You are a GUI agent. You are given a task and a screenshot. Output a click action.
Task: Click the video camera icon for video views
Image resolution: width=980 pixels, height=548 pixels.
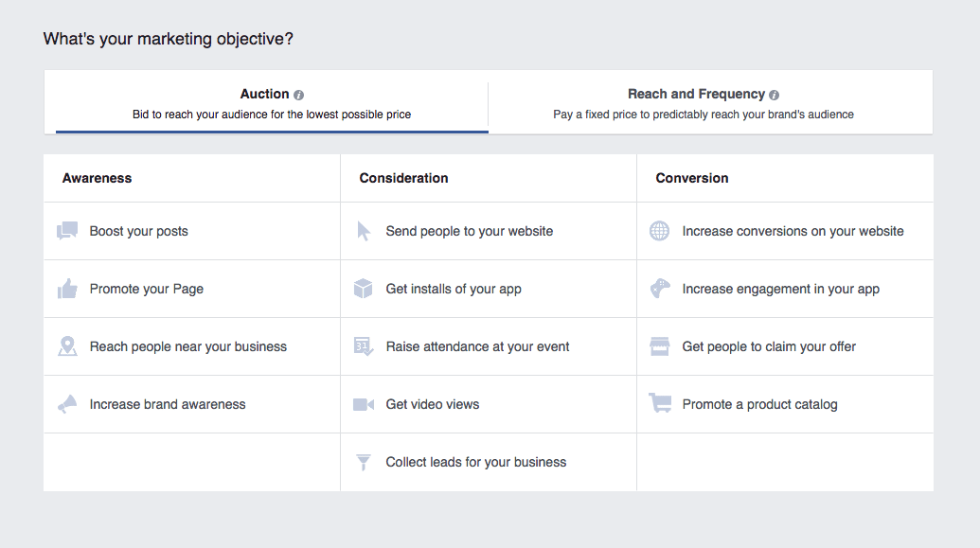tap(364, 404)
